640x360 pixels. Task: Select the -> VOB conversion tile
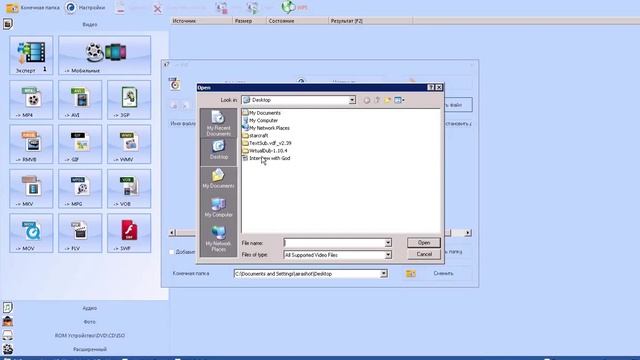[129, 189]
